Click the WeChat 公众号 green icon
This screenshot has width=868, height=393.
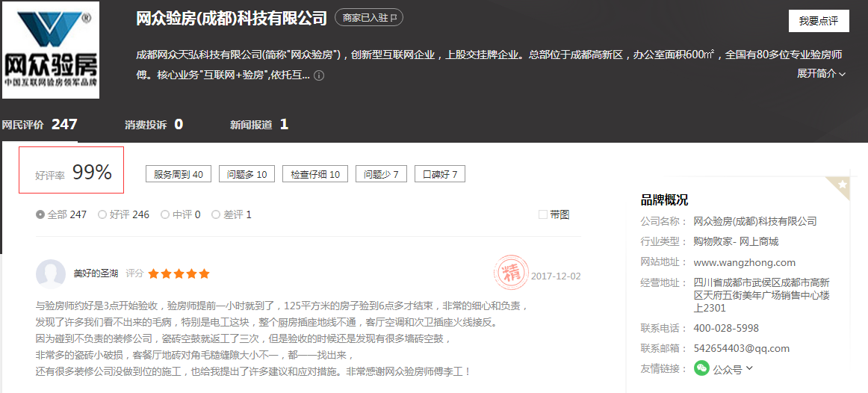pyautogui.click(x=702, y=368)
